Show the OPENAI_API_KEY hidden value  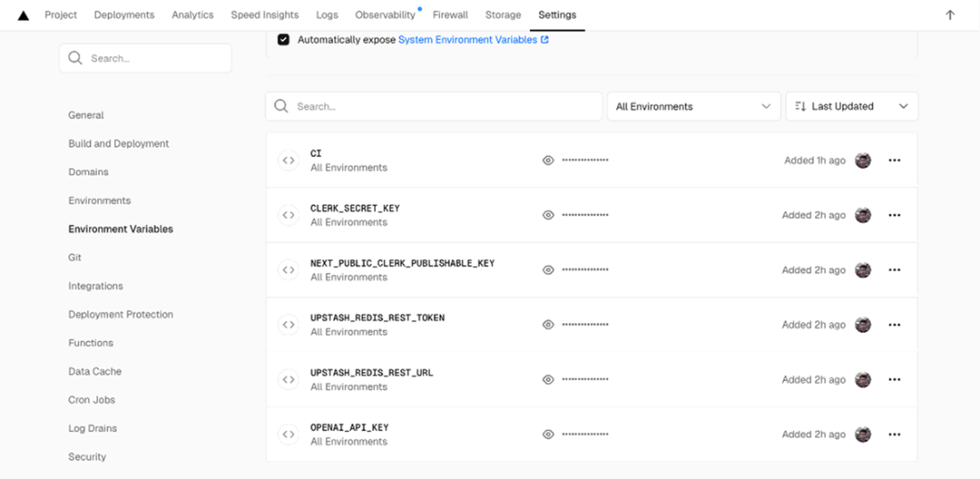pos(548,435)
